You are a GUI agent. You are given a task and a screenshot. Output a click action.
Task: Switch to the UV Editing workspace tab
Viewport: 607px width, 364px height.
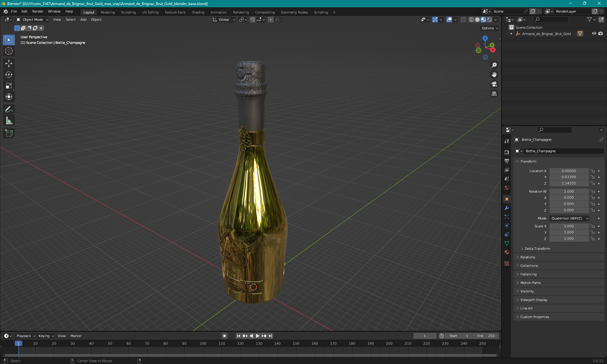(x=150, y=12)
